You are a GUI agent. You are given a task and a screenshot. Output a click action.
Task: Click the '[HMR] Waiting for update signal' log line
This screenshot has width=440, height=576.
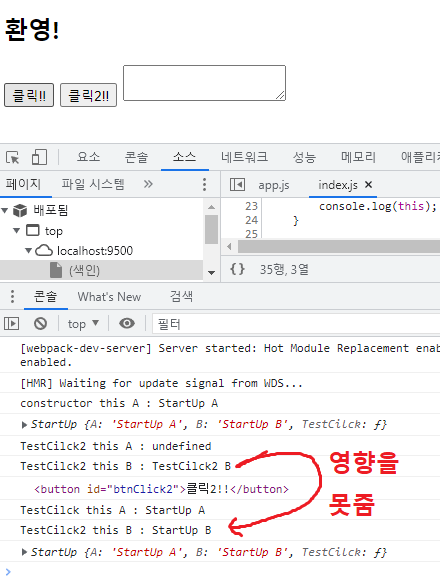click(161, 383)
